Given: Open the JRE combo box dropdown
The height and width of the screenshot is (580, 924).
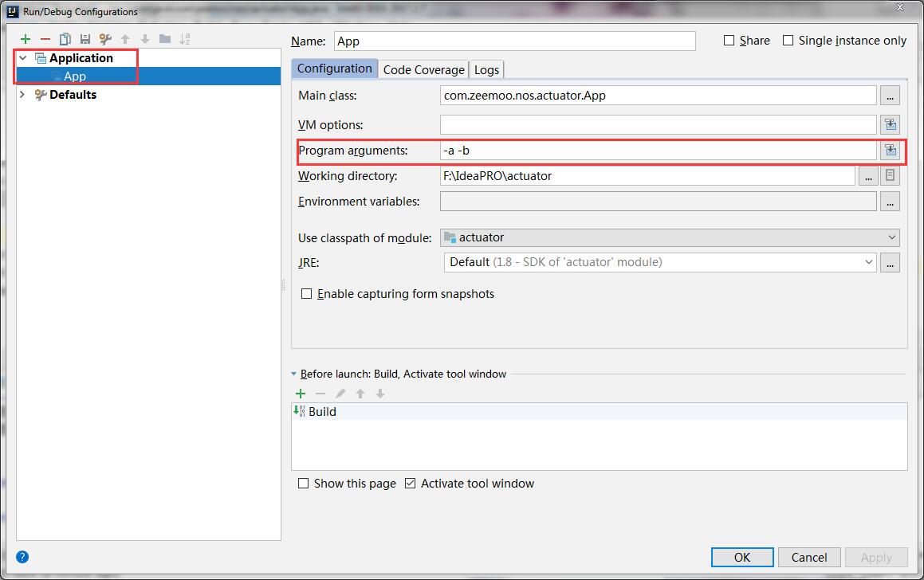Looking at the screenshot, I should tap(869, 262).
